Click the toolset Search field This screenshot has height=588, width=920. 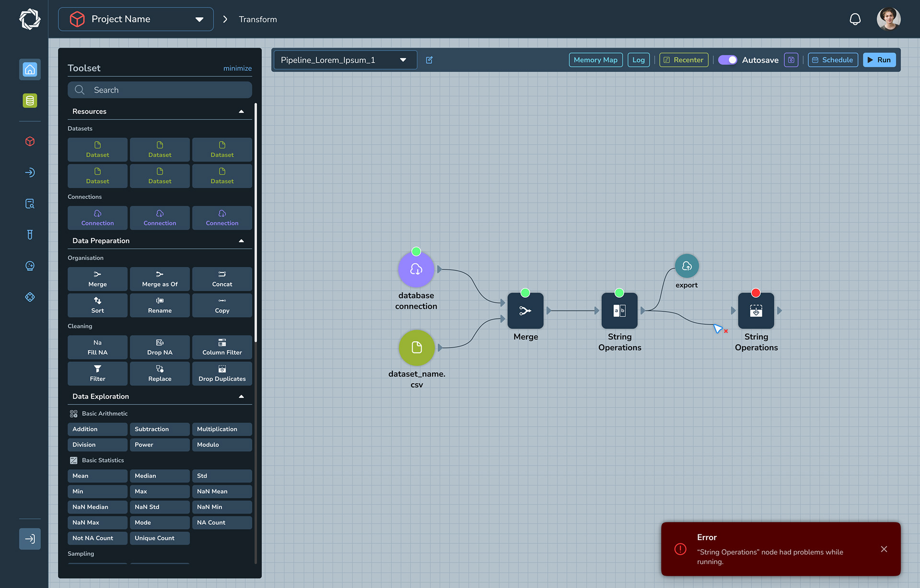160,90
